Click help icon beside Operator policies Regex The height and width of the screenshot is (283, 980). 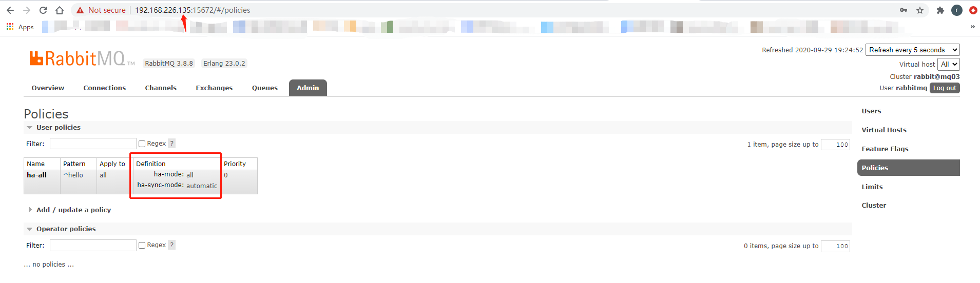point(172,245)
